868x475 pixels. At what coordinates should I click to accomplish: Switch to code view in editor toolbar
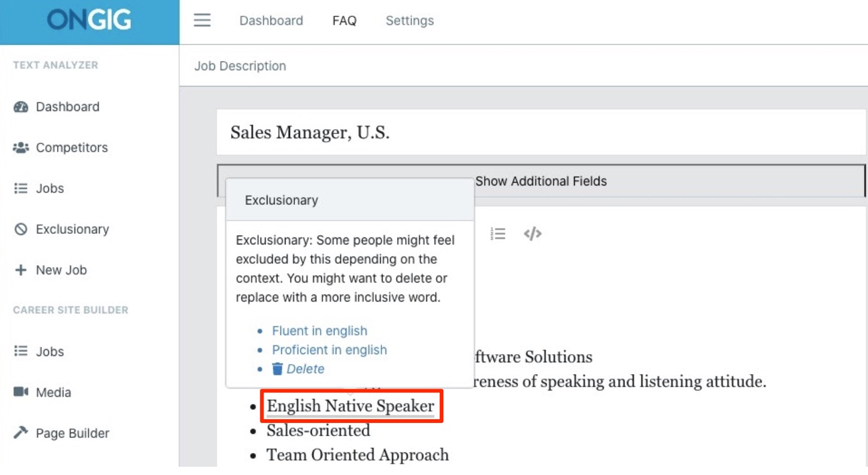(x=532, y=234)
